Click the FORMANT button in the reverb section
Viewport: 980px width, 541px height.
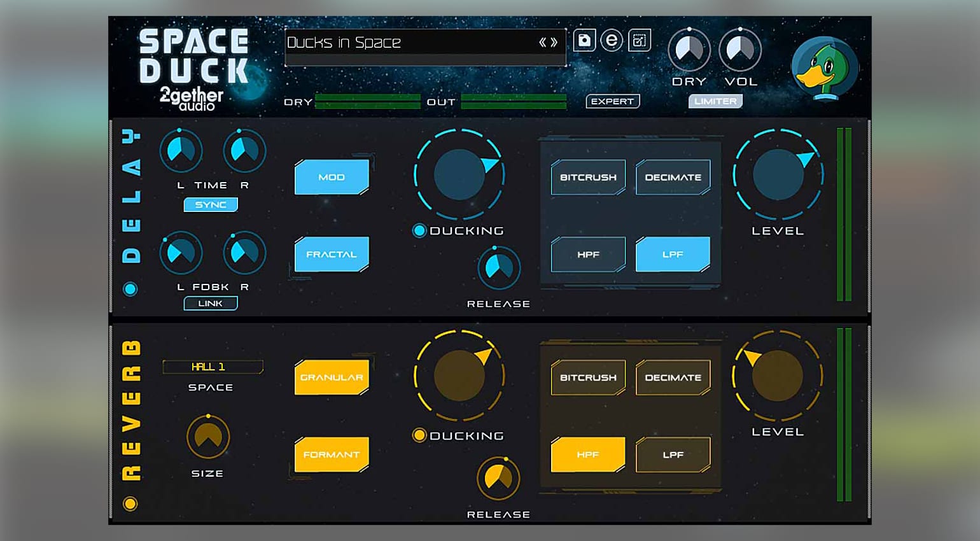(x=332, y=454)
